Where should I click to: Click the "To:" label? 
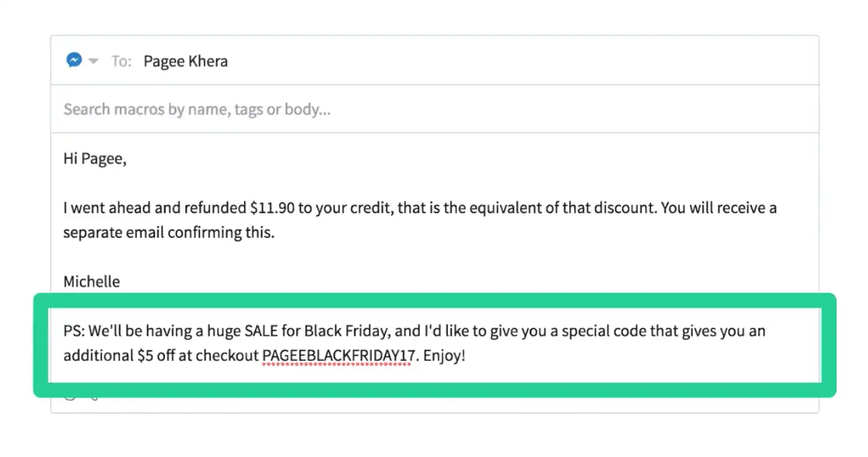tap(122, 62)
